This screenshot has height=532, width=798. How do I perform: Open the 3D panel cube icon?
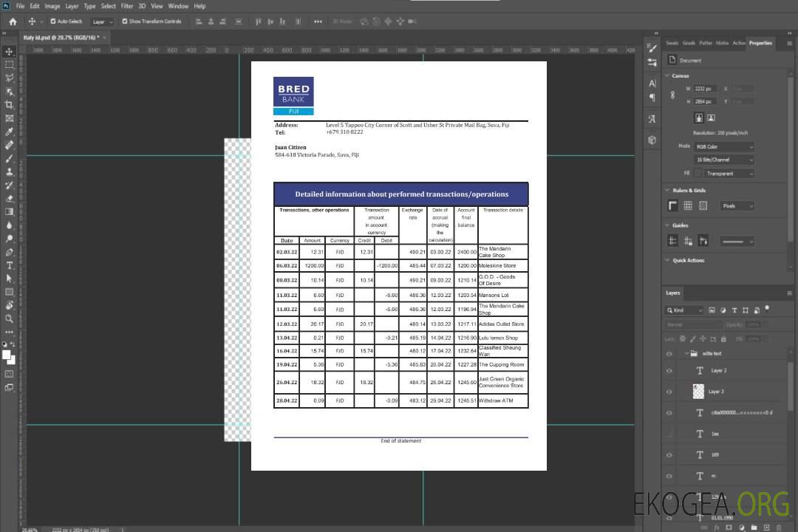(x=652, y=140)
